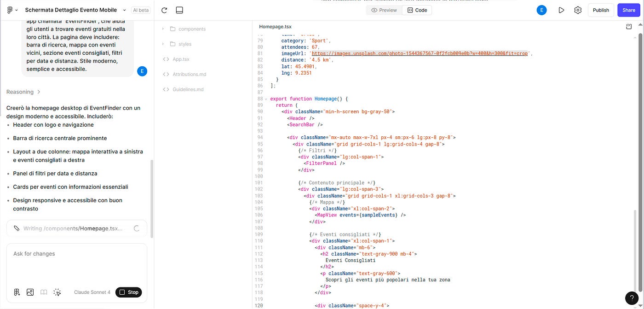The height and width of the screenshot is (309, 644).
Task: Click the FilterPanel tag in the code
Action: pos(325,163)
